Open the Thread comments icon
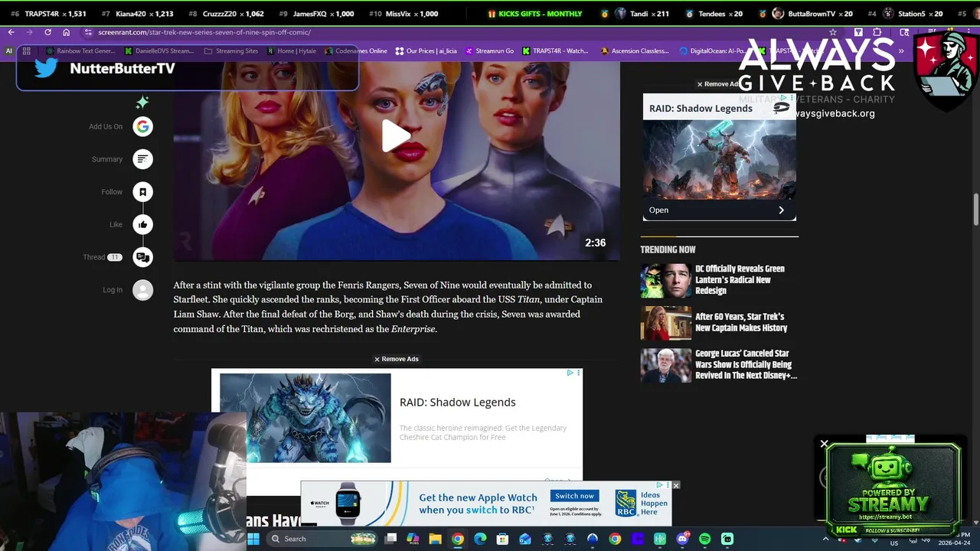Viewport: 980px width, 551px height. point(142,257)
